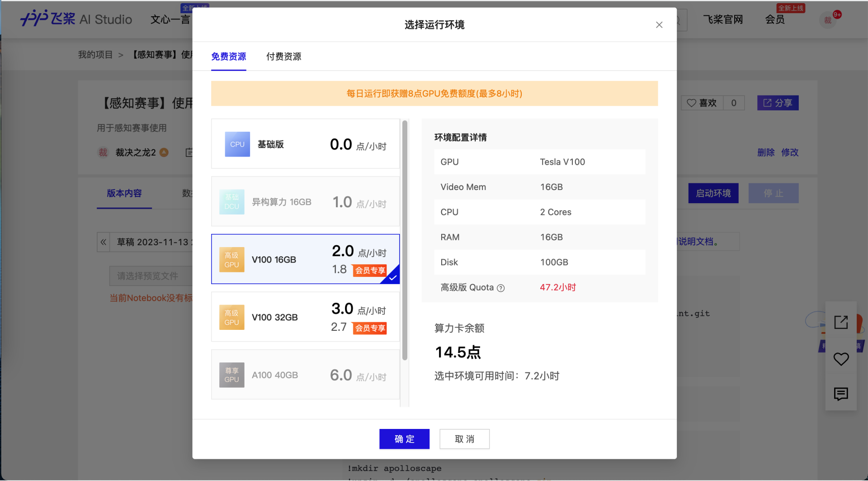Click the 删除 delete link
This screenshot has height=481, width=868.
(x=766, y=152)
